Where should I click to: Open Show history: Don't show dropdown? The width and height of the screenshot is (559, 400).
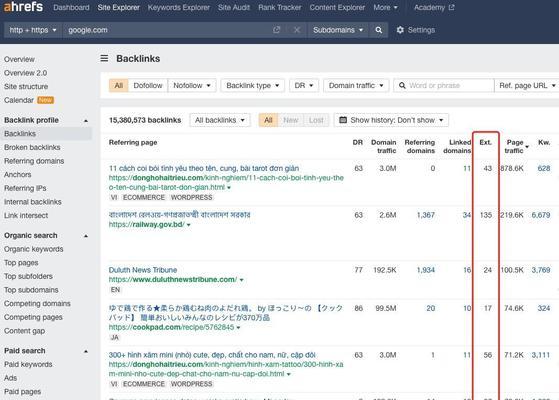(x=391, y=120)
